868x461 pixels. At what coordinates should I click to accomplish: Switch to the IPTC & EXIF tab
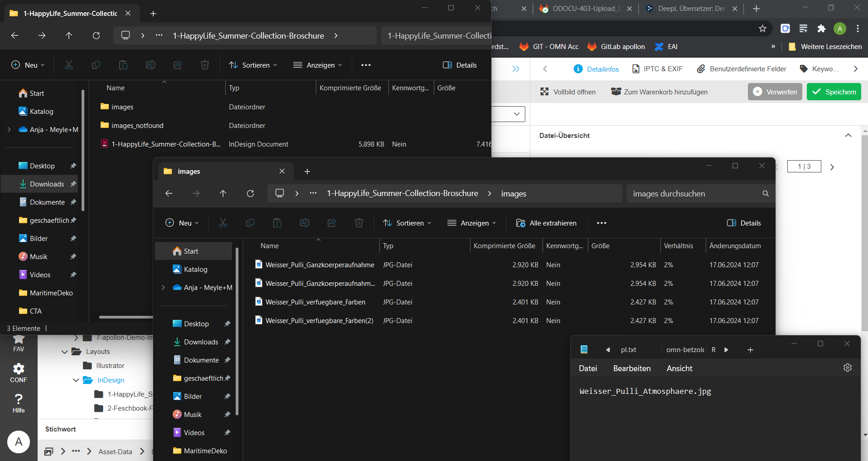click(657, 69)
